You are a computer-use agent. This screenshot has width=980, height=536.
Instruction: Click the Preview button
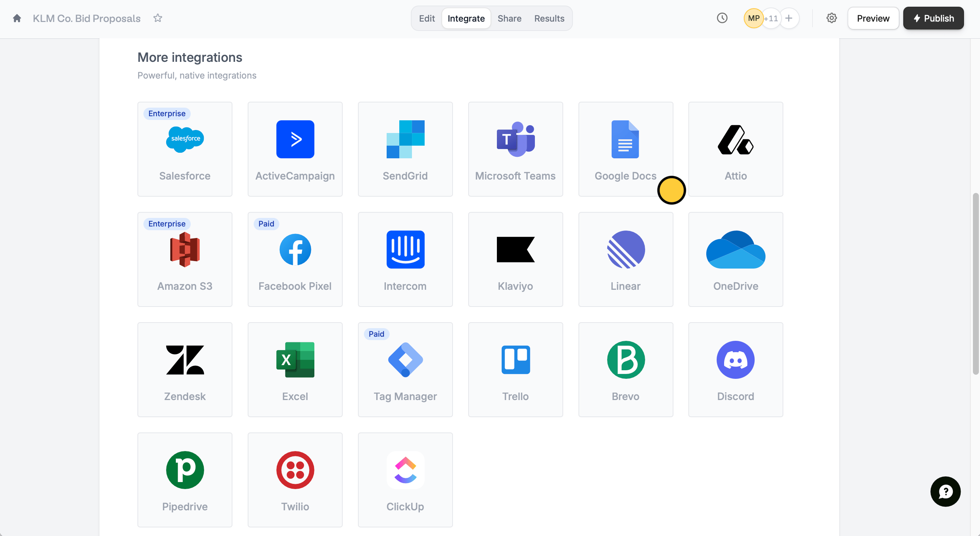point(873,18)
